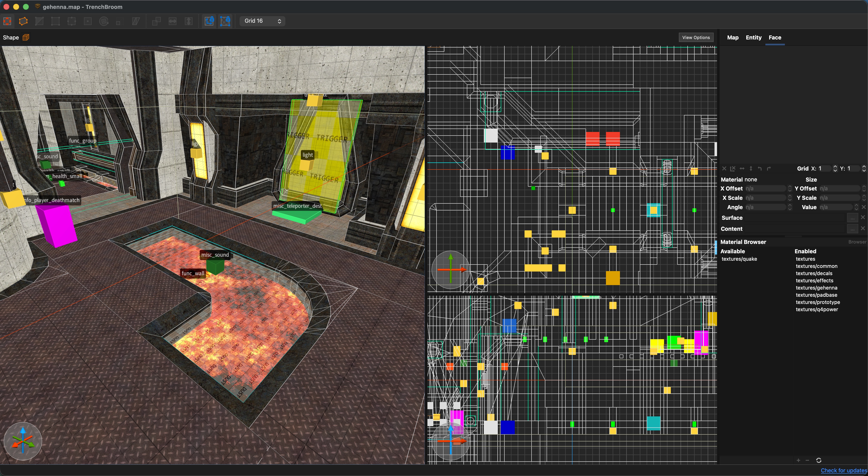Screen dimensions: 868x476
Task: Switch to the Map tab
Action: [x=733, y=37]
